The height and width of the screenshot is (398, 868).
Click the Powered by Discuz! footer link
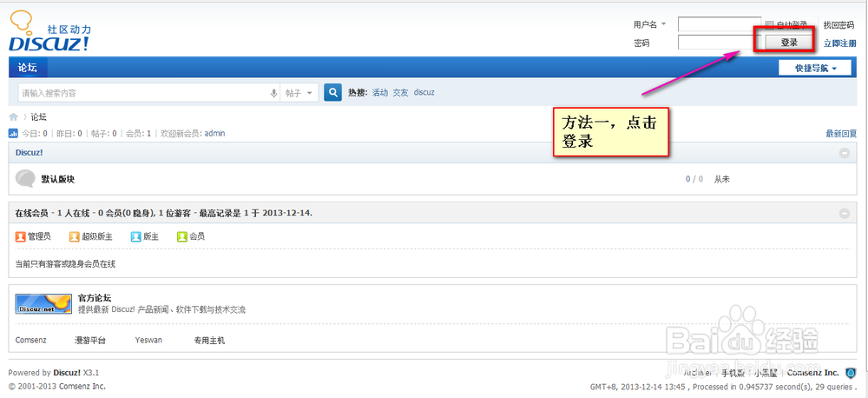(67, 373)
